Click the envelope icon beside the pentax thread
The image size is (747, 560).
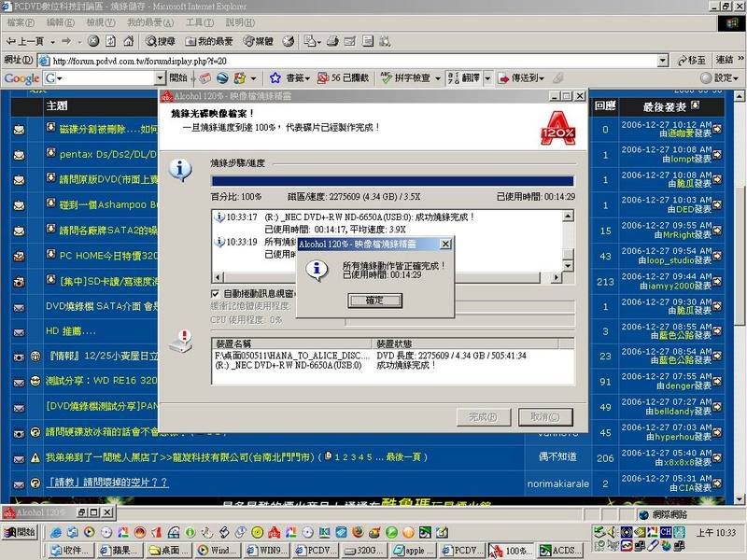pyautogui.click(x=19, y=155)
